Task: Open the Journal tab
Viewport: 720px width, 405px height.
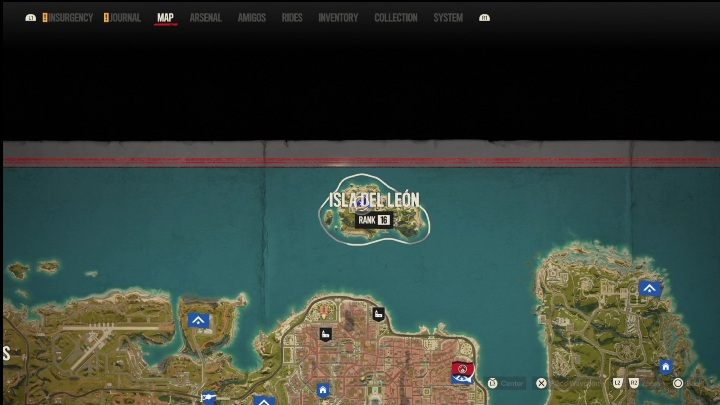Action: [125, 18]
